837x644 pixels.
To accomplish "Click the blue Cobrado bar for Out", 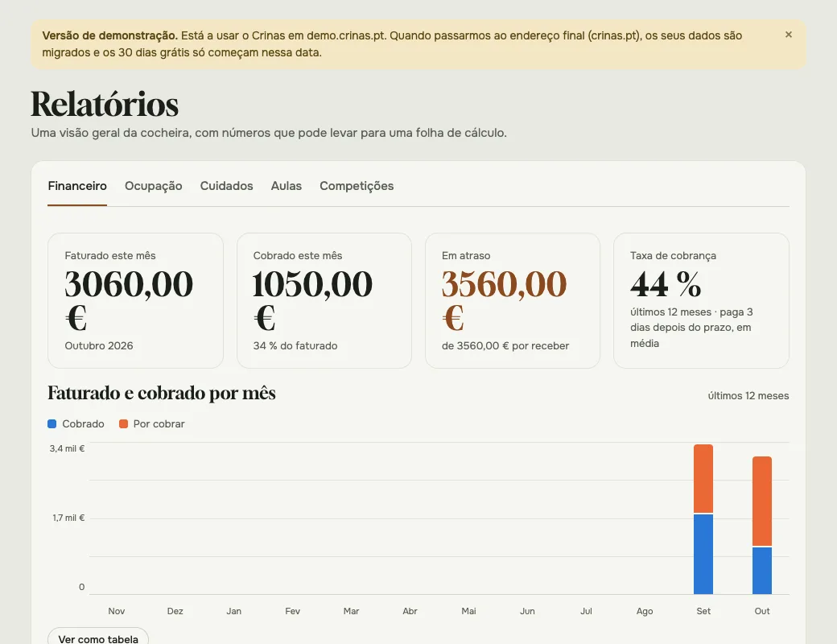I will click(x=761, y=571).
